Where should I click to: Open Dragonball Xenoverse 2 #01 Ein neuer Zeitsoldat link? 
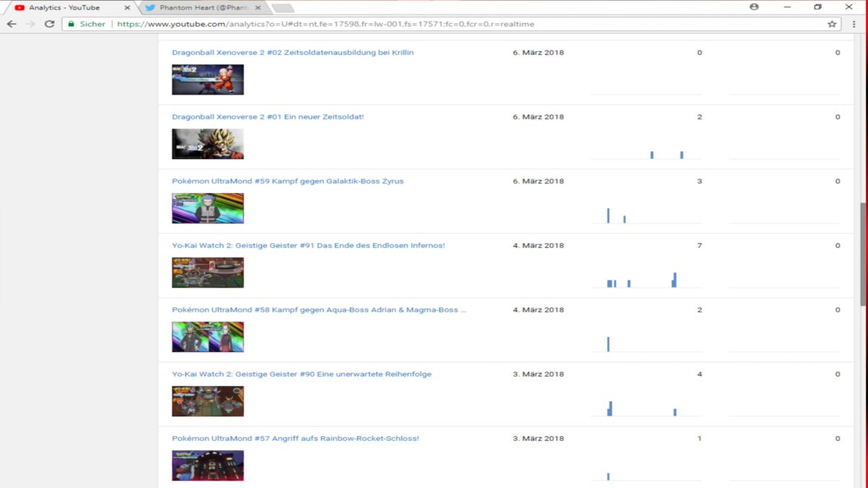point(268,117)
